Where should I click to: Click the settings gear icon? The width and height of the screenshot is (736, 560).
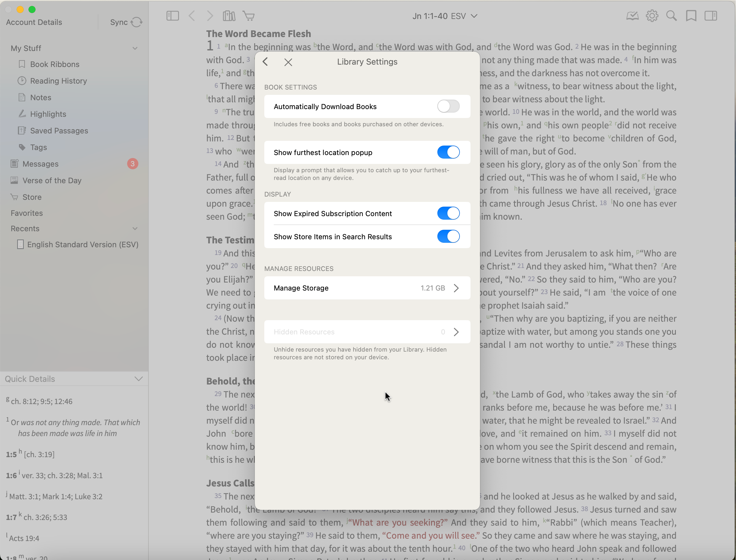[x=652, y=16]
